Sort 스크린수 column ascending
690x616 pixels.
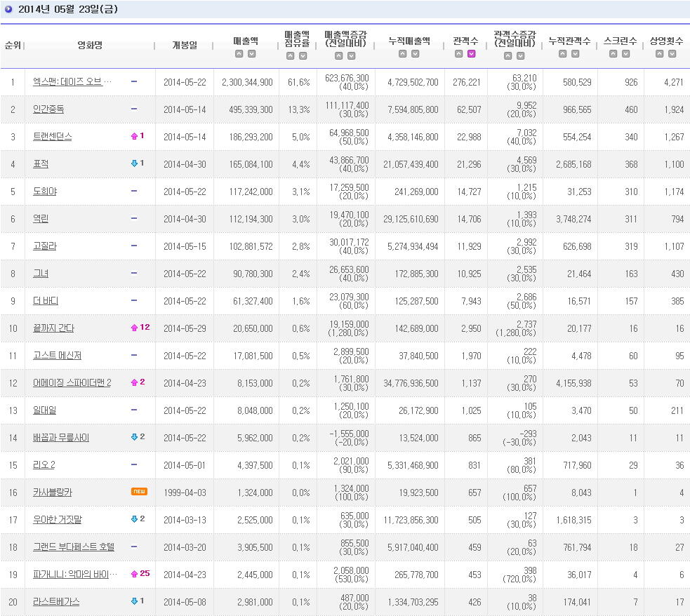tap(613, 53)
